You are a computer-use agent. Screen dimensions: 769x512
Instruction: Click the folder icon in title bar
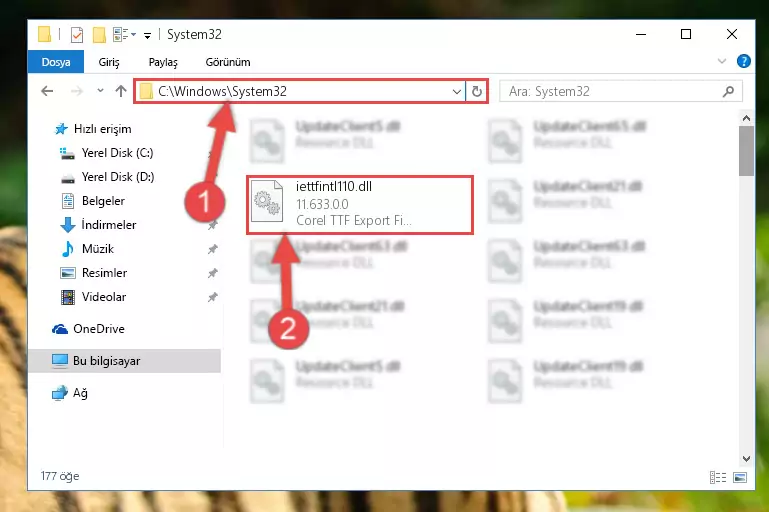point(45,34)
